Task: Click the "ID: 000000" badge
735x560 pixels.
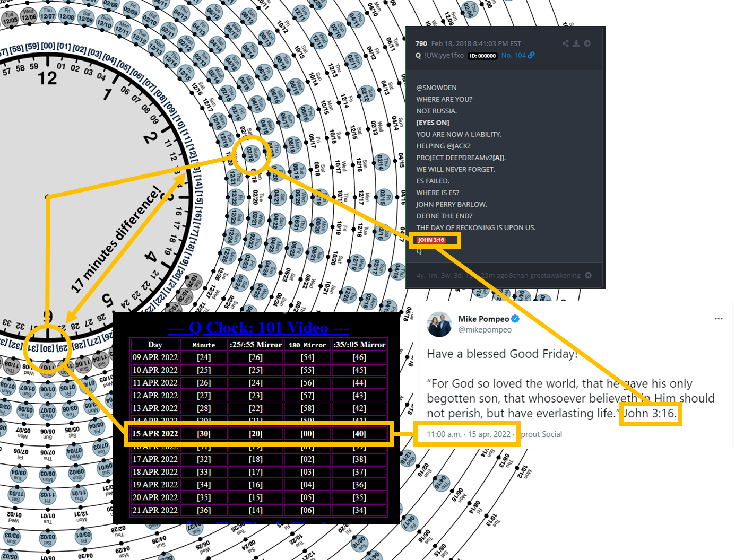Action: point(482,56)
